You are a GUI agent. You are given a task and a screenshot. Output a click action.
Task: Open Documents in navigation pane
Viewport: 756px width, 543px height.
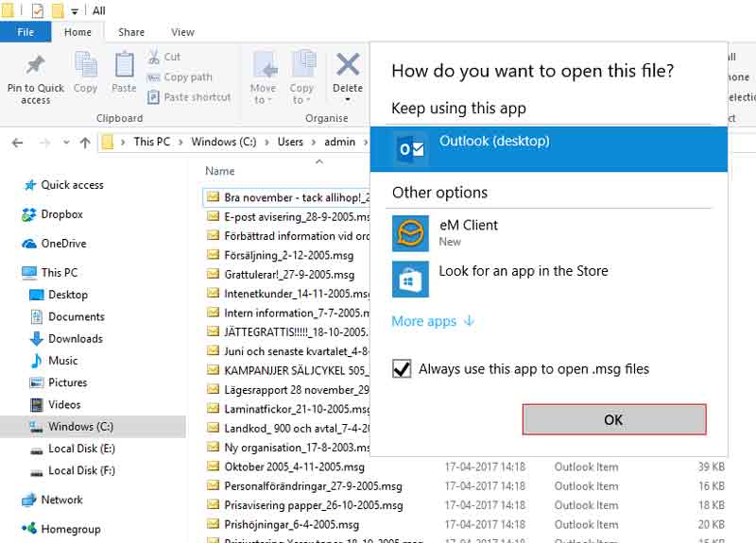[77, 317]
